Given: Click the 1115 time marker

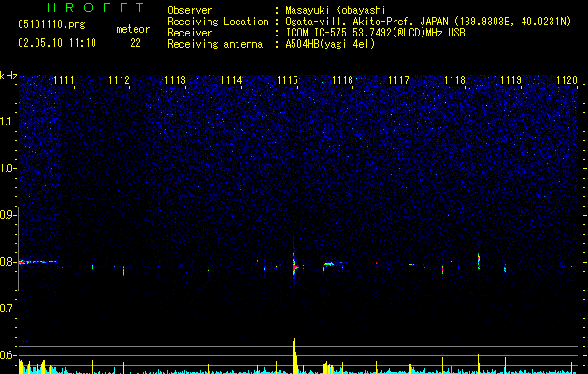Looking at the screenshot, I should tap(287, 80).
